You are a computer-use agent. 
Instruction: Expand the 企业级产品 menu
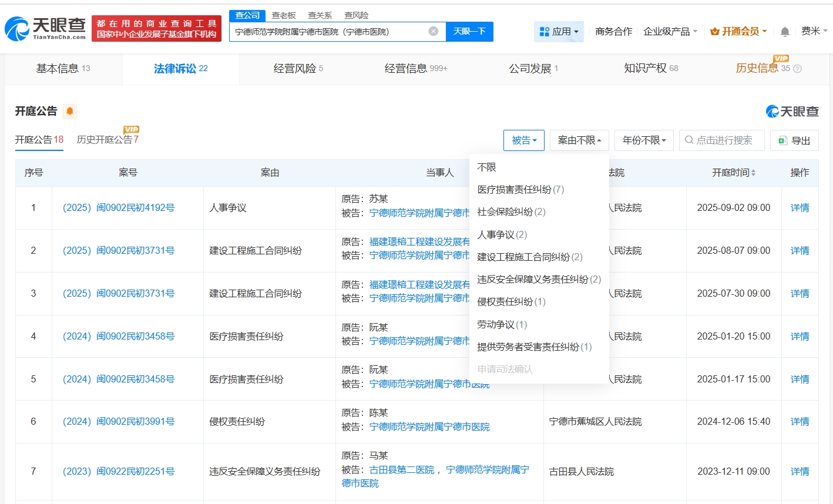tap(670, 32)
